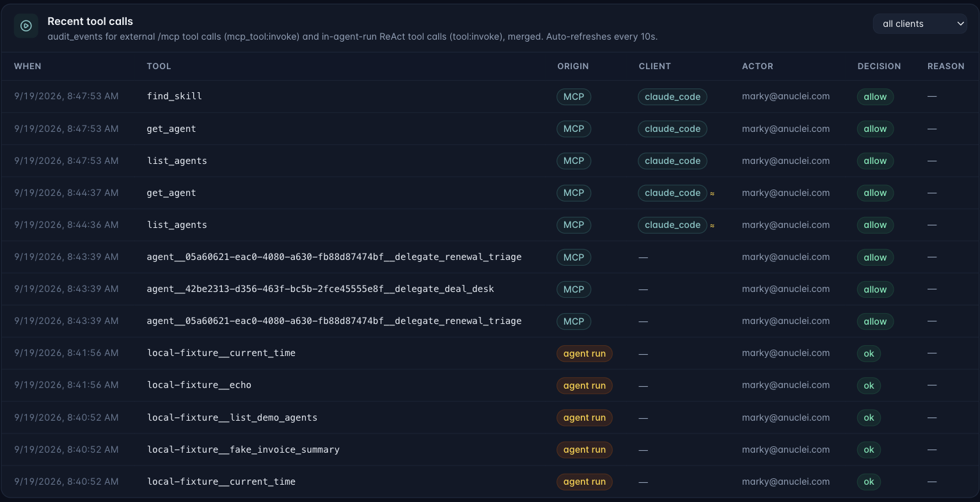Click the CLIENT column header
The width and height of the screenshot is (980, 502).
pos(654,66)
